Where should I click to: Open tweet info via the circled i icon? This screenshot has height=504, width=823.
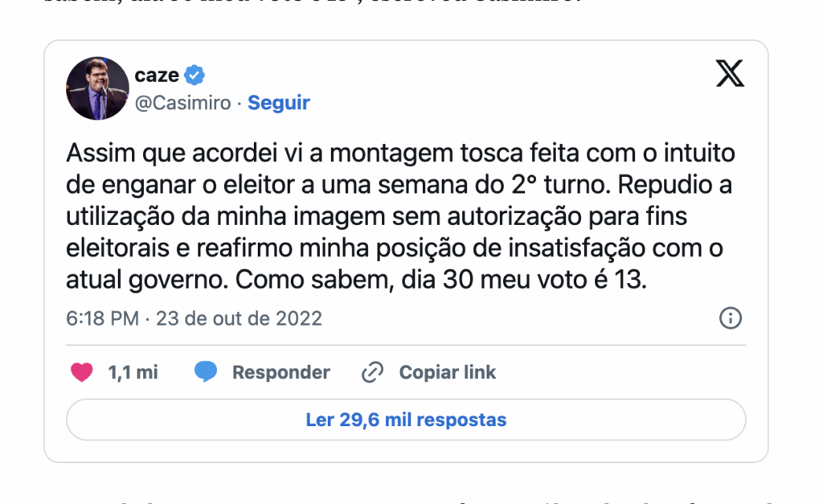point(730,318)
